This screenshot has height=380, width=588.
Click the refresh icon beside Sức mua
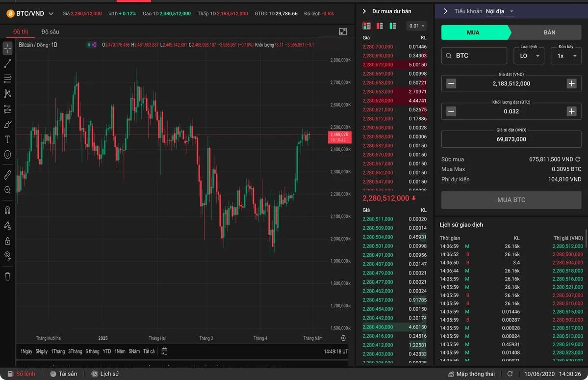click(x=578, y=159)
